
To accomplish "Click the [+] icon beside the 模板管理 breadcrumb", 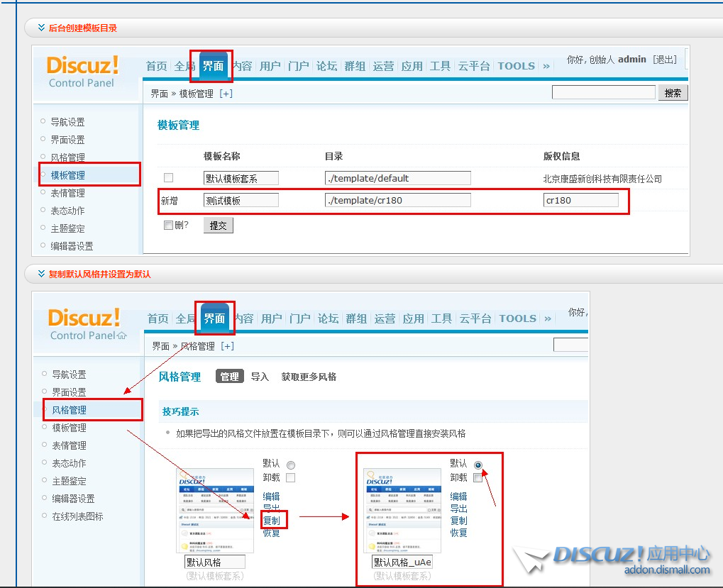I will coord(226,94).
